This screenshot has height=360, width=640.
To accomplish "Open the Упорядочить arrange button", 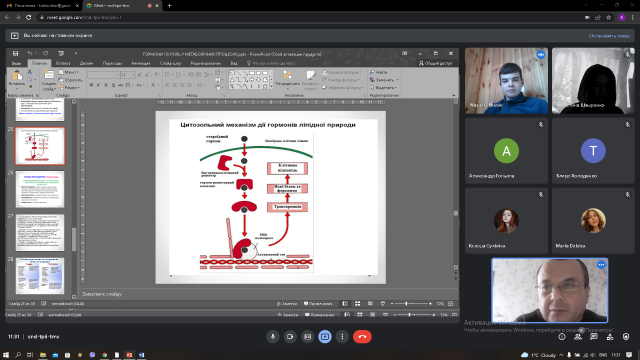I will coord(288,80).
